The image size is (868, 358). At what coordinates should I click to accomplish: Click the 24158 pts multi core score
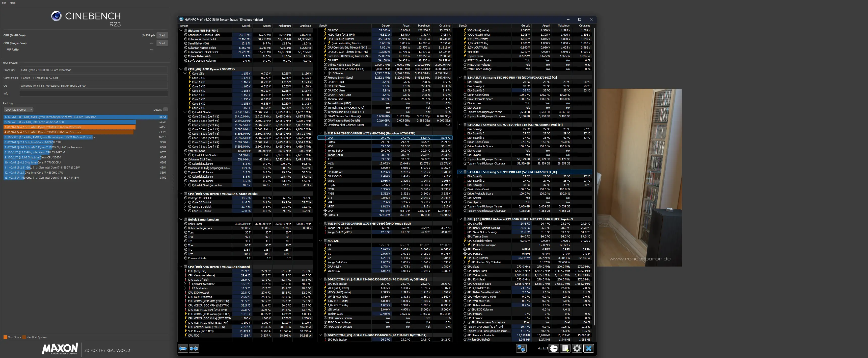pyautogui.click(x=149, y=35)
